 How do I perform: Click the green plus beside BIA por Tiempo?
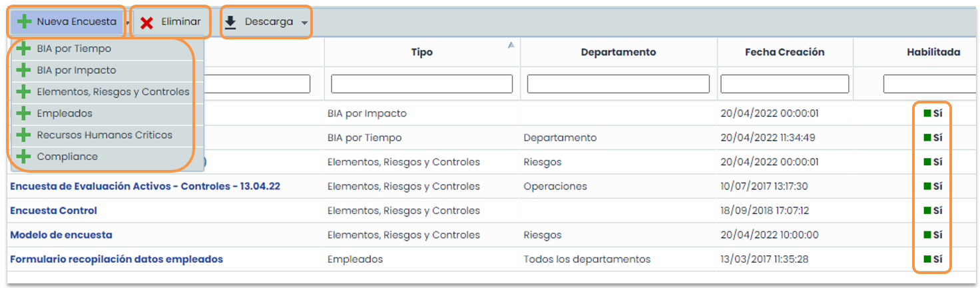(23, 49)
